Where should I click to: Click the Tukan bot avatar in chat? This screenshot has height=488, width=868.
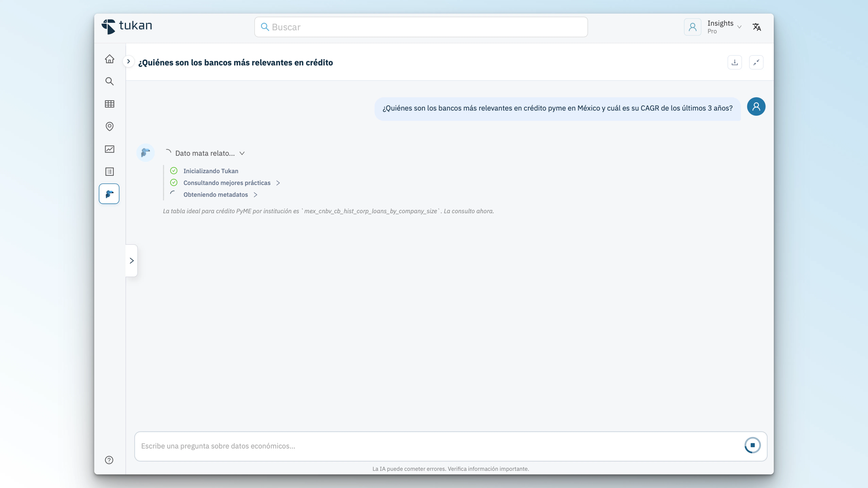coord(146,153)
